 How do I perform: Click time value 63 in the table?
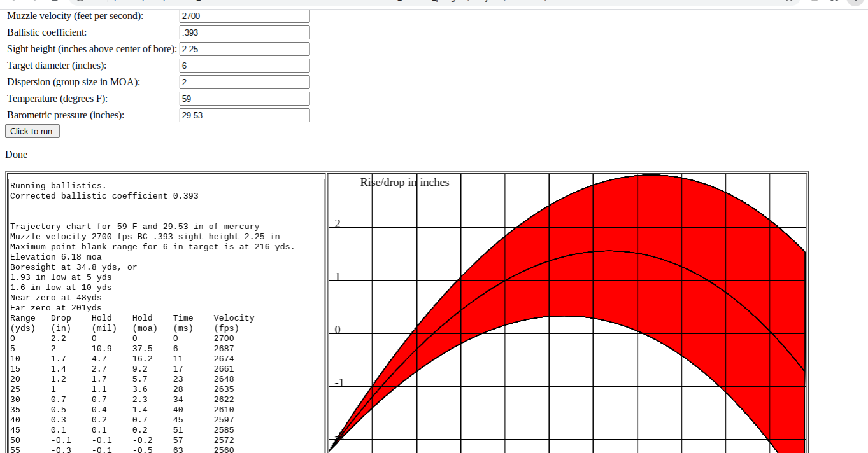(178, 450)
